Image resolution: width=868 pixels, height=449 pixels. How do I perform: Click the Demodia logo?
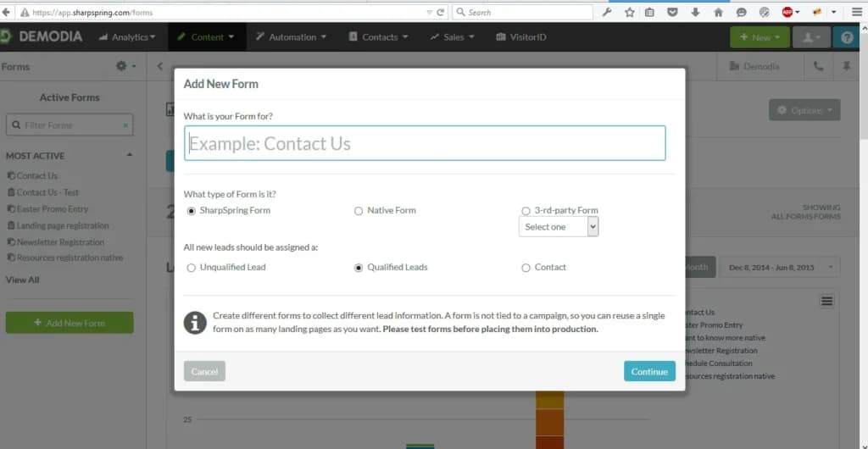tap(42, 37)
